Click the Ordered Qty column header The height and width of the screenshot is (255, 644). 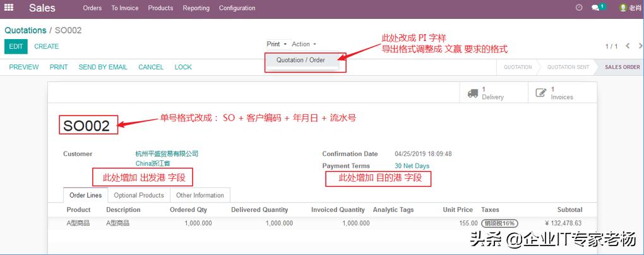189,210
